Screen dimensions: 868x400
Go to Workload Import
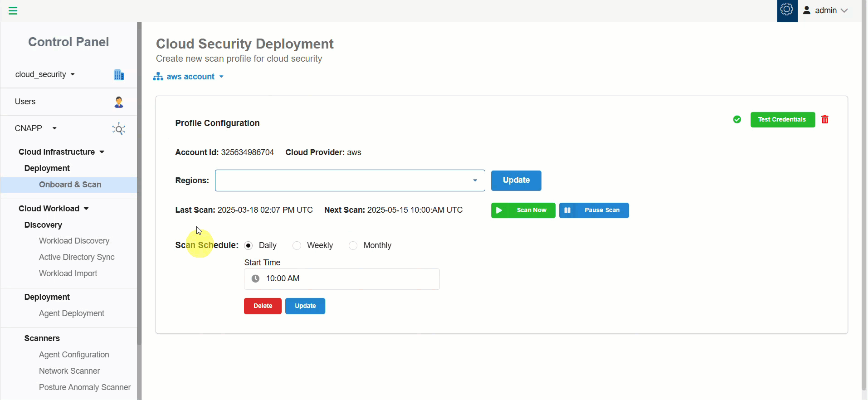(68, 273)
